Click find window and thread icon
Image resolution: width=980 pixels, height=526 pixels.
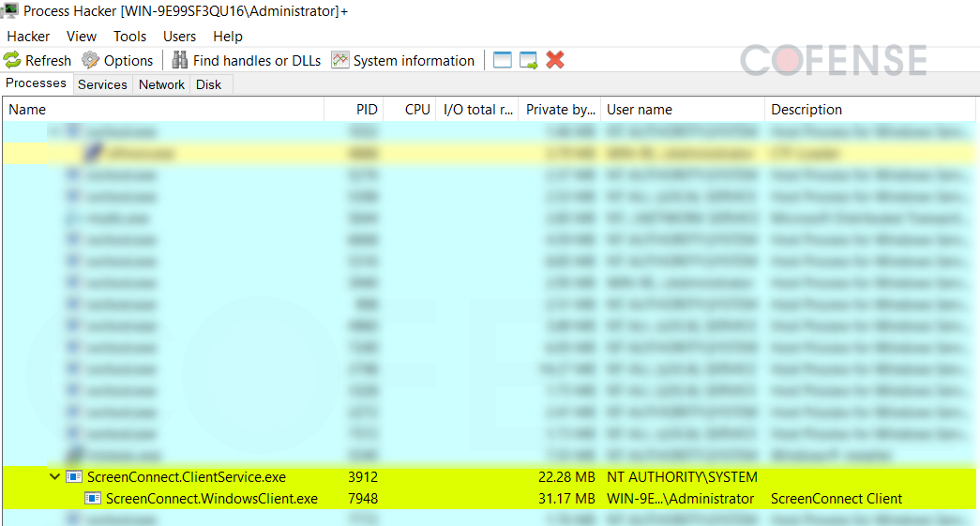point(529,60)
